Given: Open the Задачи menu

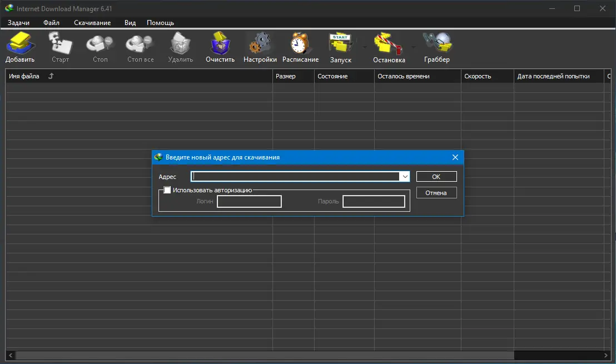Looking at the screenshot, I should [x=18, y=23].
